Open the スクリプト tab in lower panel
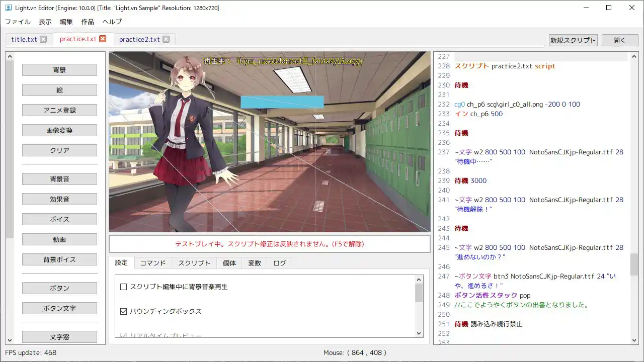Viewport: 644px width, 362px height. click(x=194, y=263)
